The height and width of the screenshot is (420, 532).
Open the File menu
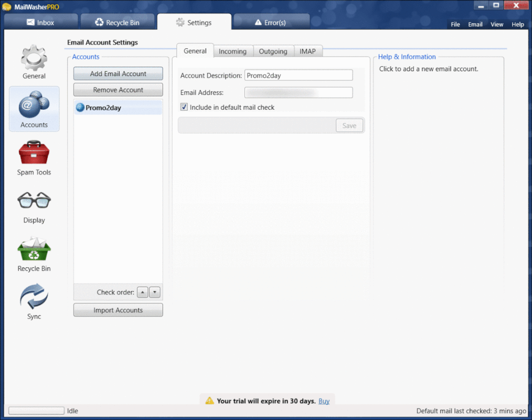tap(455, 25)
